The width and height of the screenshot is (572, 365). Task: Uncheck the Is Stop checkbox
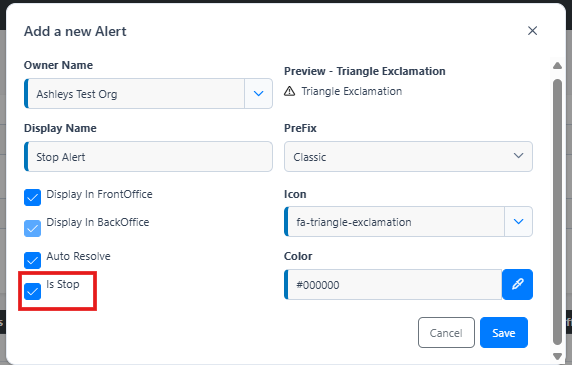[x=32, y=291]
